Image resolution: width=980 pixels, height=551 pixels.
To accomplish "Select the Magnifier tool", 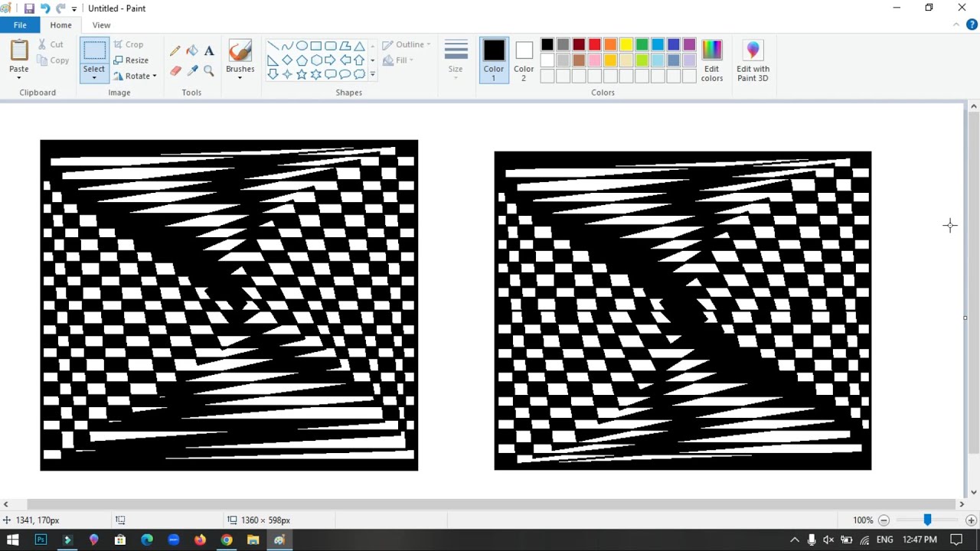I will (208, 70).
